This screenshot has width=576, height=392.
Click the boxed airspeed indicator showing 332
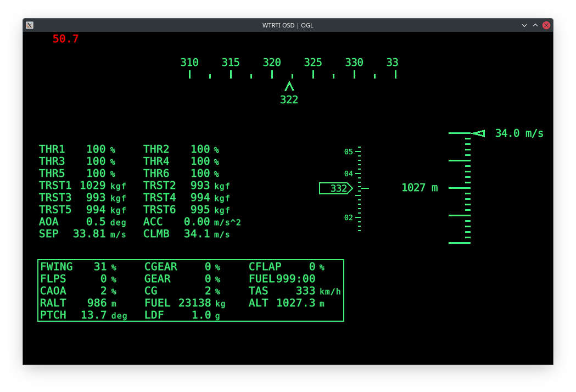click(x=335, y=188)
